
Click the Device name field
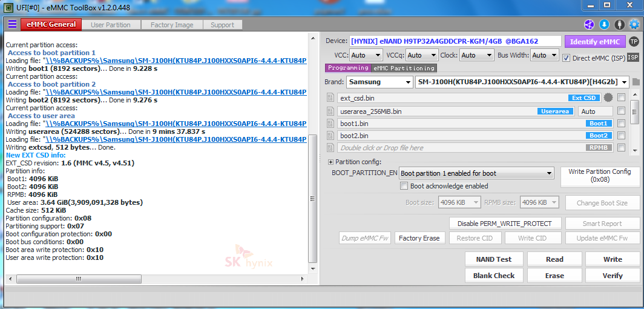point(455,41)
